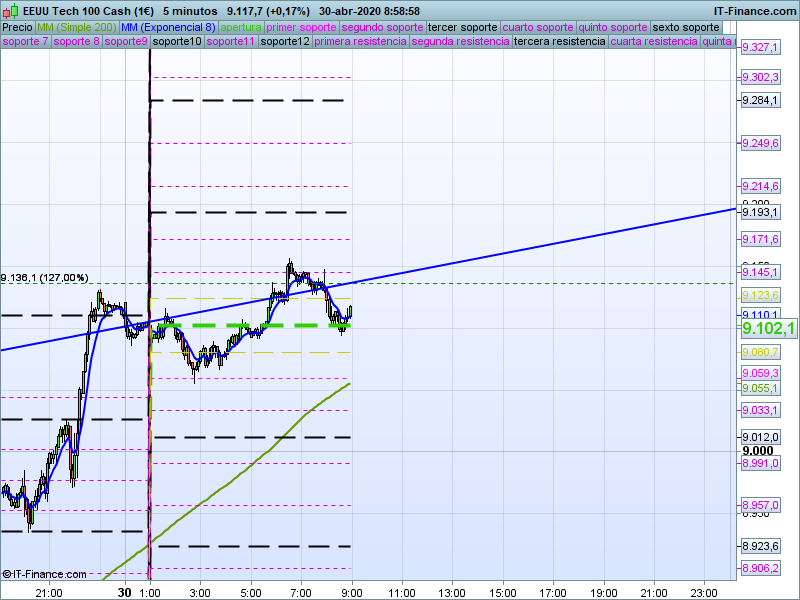Click the primera resistencia label
This screenshot has width=800, height=600.
360,41
